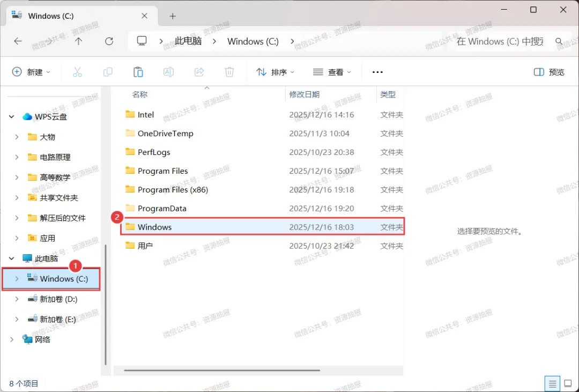
Task: Open the 排序 sort dropdown
Action: click(x=275, y=72)
